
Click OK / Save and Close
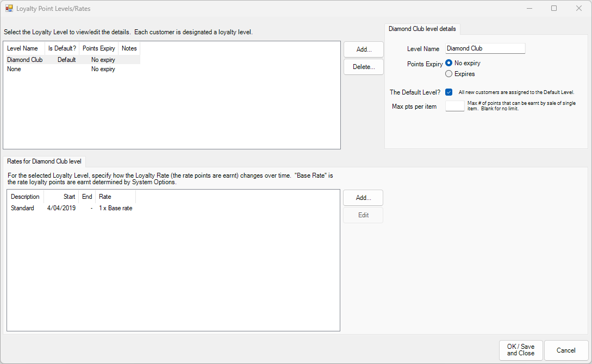(521, 350)
